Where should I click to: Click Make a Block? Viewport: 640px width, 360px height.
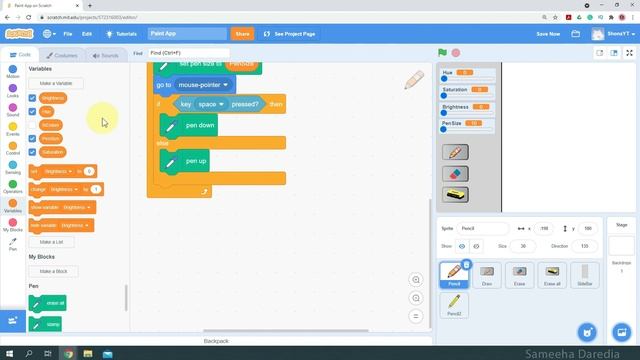(x=53, y=271)
